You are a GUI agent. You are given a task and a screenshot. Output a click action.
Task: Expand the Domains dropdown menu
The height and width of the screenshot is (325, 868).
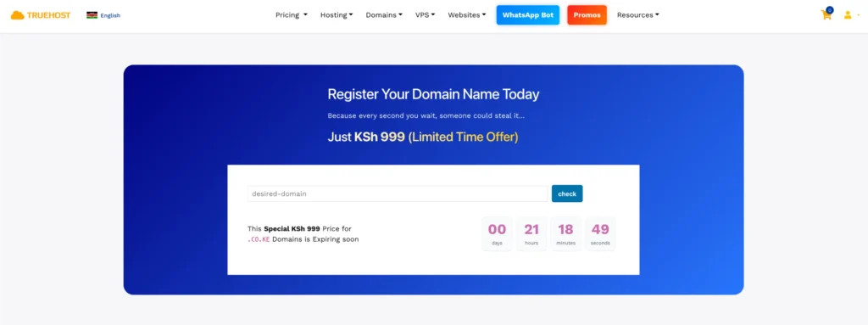(384, 15)
